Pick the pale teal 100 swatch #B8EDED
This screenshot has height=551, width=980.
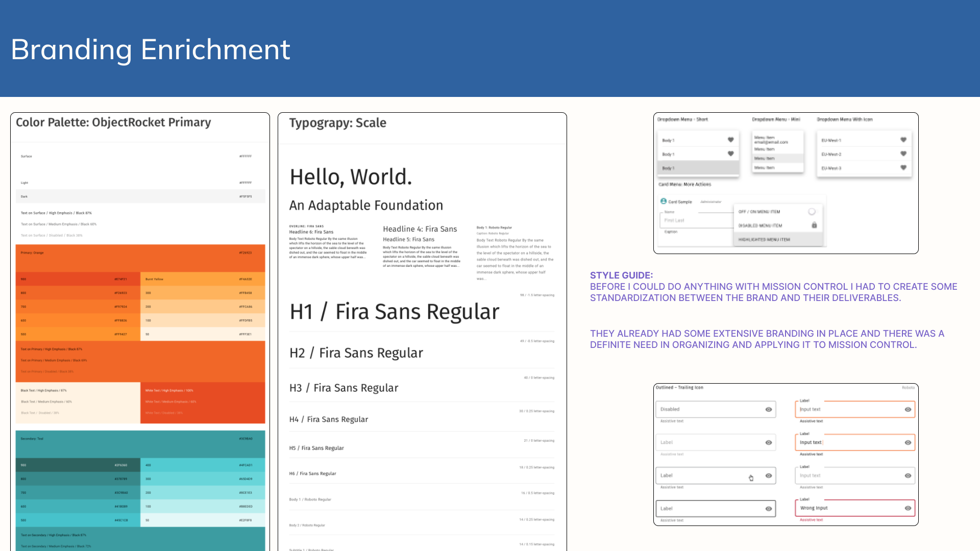tap(203, 506)
